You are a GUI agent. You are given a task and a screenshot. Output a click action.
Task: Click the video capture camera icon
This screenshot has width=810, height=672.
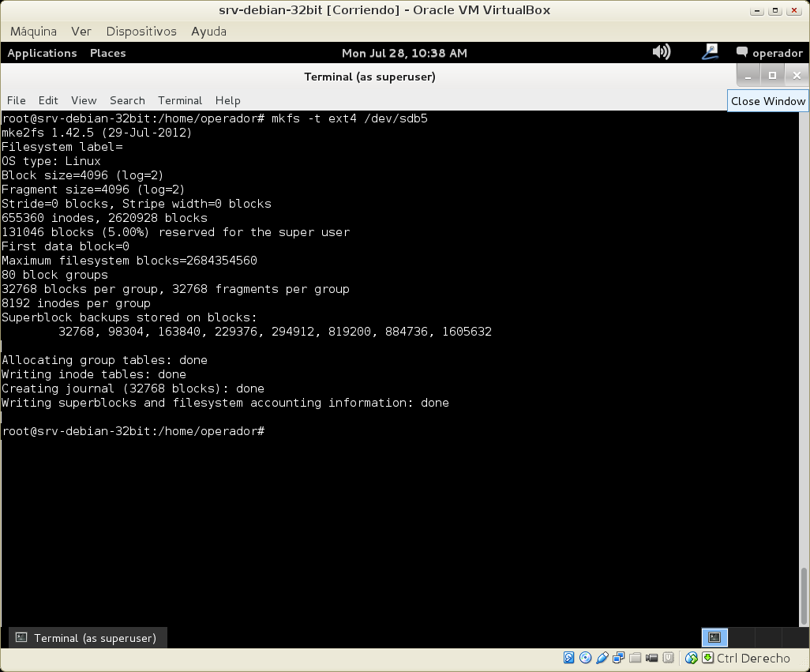pos(651,658)
